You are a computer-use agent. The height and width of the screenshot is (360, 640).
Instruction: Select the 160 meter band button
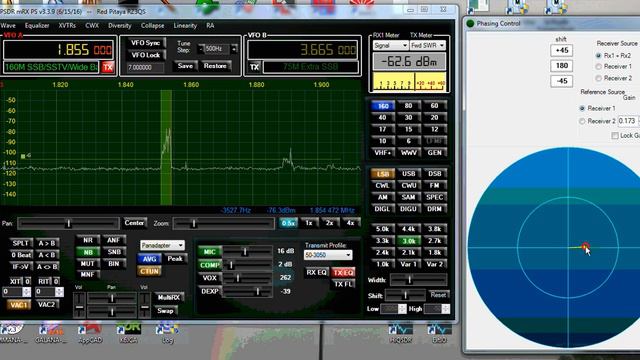pos(382,106)
